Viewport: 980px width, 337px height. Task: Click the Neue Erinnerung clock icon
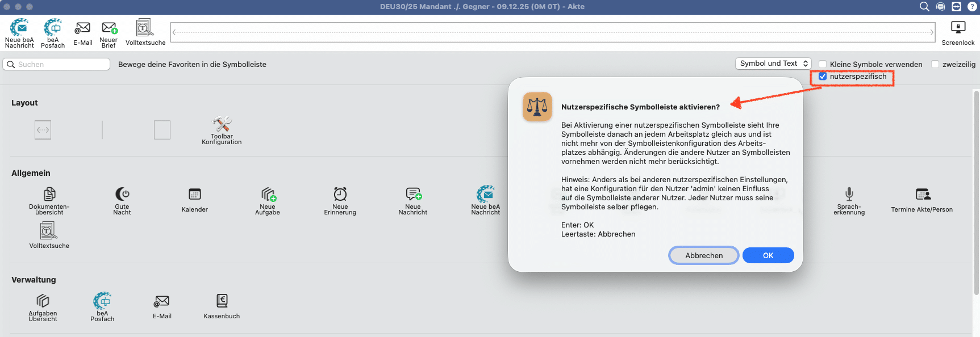point(340,195)
